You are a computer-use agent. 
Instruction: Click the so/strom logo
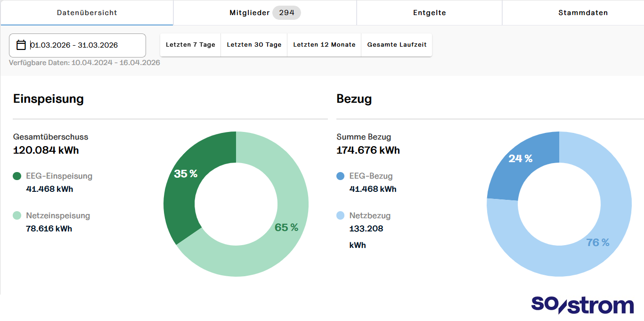(x=582, y=305)
